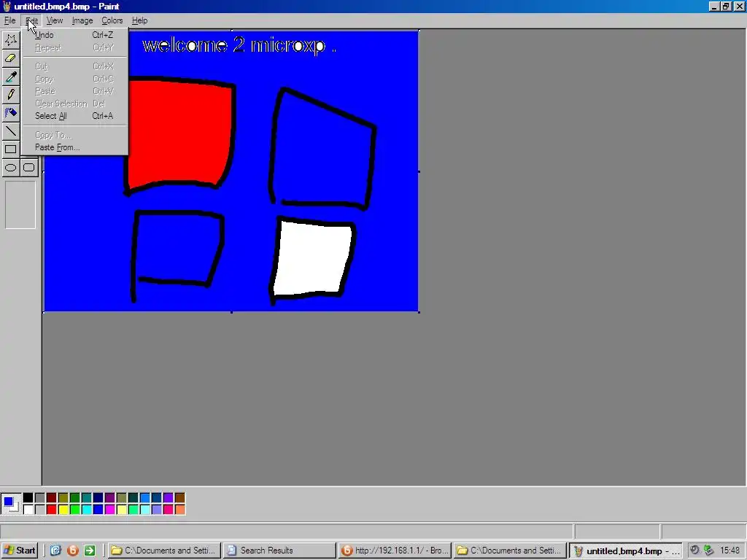Click the grayed Copy To... entry

pyautogui.click(x=74, y=135)
